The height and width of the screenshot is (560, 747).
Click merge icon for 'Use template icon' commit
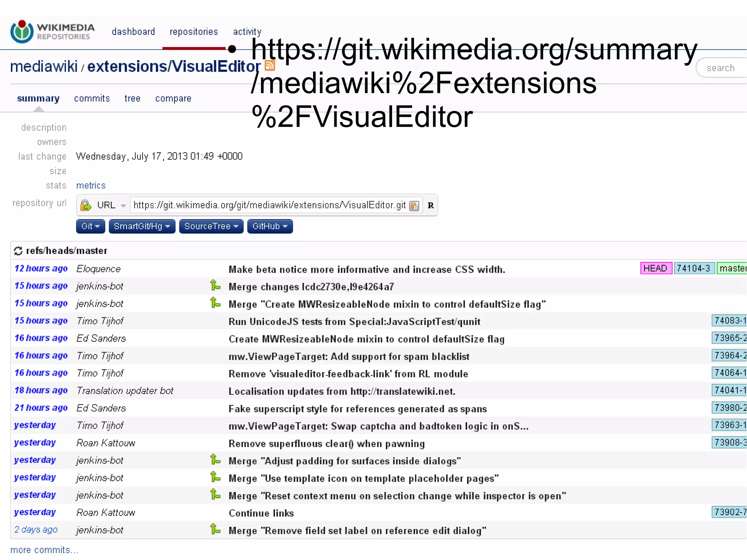[x=215, y=477]
